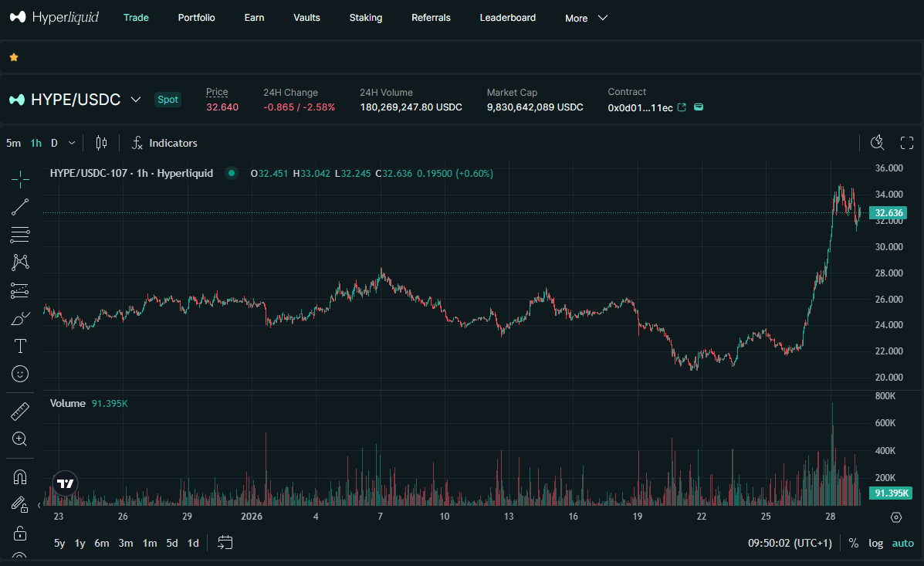Screen dimensions: 924x566
Task: Open the Indicators dialog
Action: click(x=164, y=143)
